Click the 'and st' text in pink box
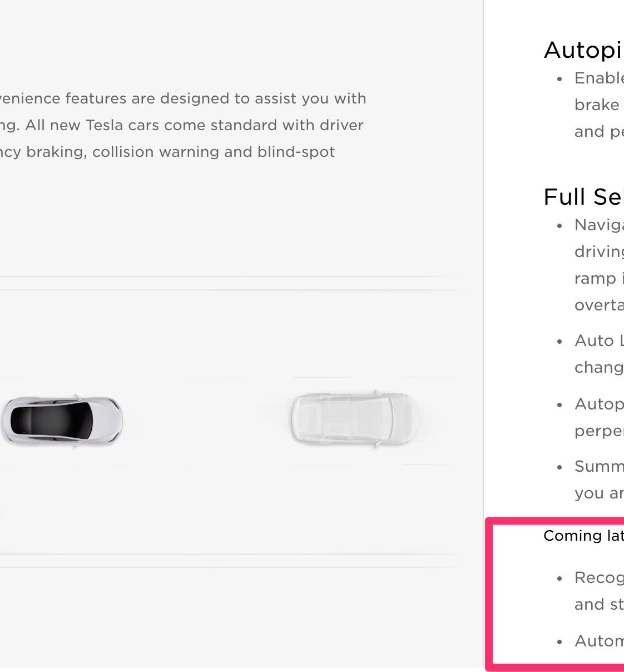Image resolution: width=624 pixels, height=672 pixels. coord(599,604)
